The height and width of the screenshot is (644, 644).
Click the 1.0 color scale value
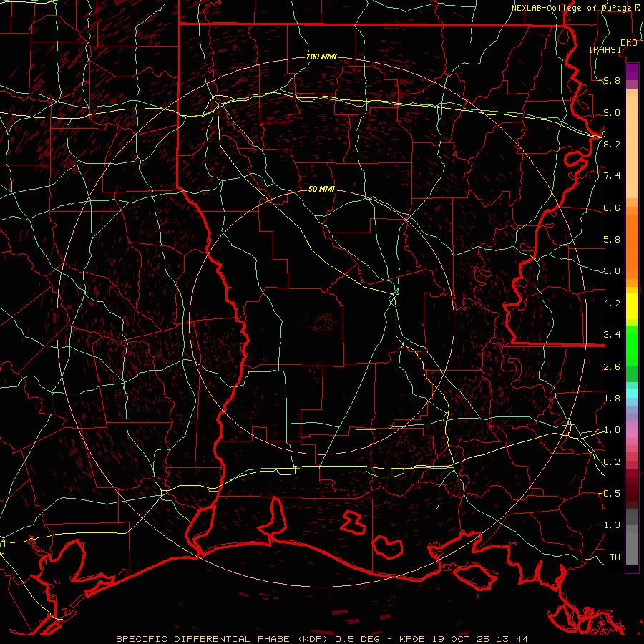coord(612,430)
